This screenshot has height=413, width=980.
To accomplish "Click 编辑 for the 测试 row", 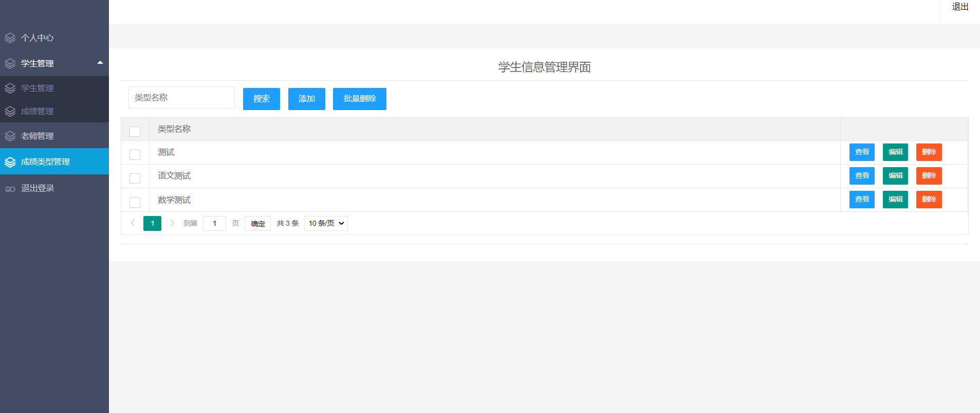I will pyautogui.click(x=895, y=152).
